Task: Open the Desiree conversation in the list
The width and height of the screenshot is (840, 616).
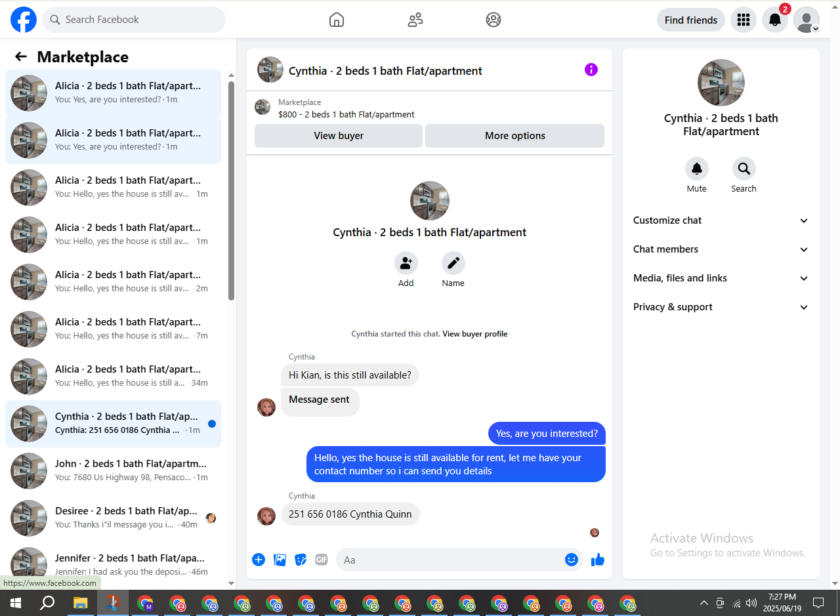Action: [x=113, y=518]
